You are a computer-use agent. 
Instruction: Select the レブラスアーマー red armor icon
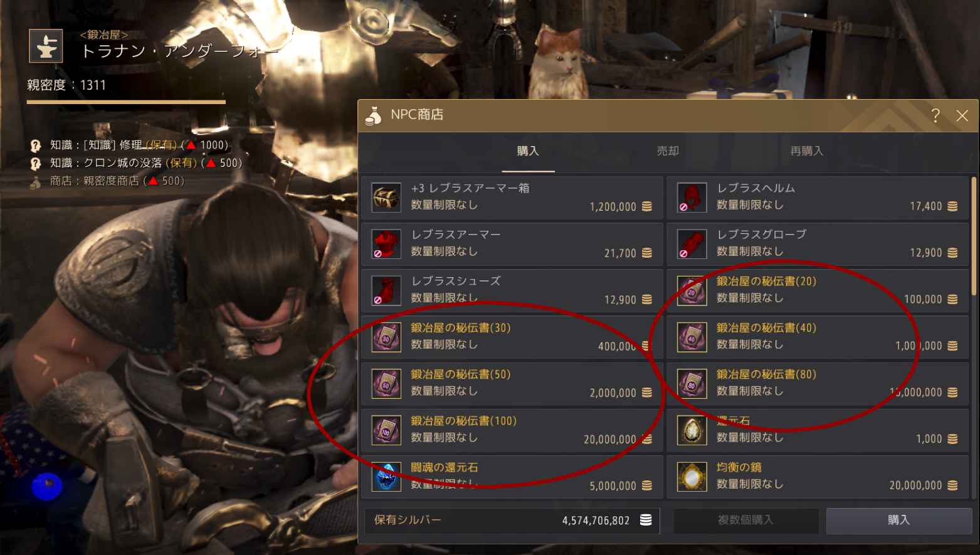point(386,244)
